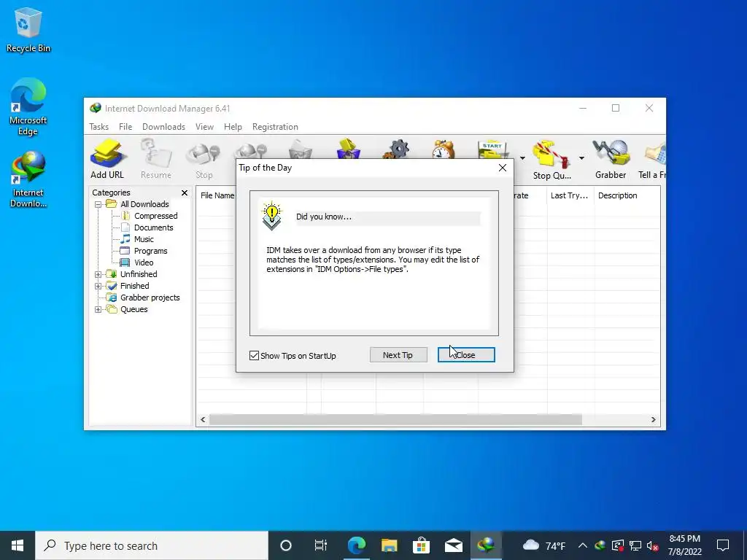Click network tray icon

click(635, 545)
